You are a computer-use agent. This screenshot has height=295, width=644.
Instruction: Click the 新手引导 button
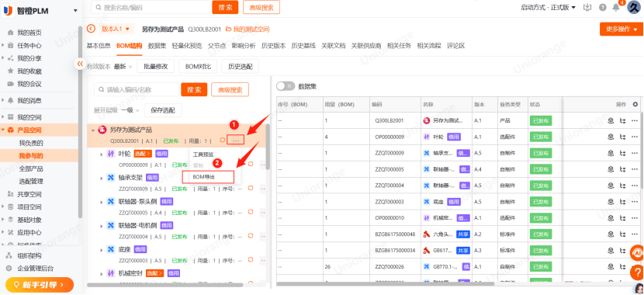[x=40, y=285]
